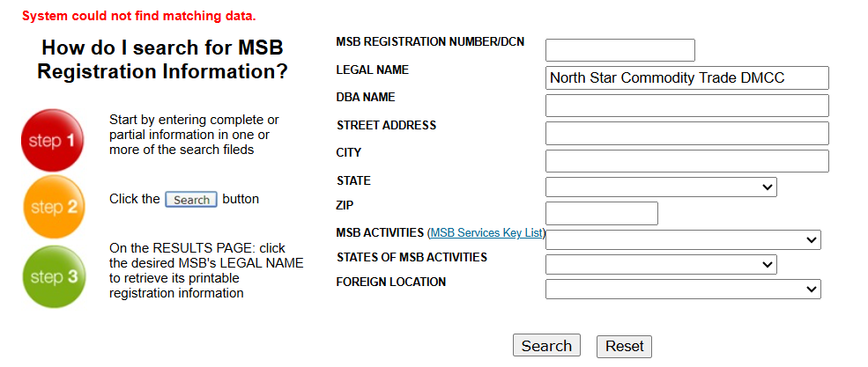Focus the City text field
Screen dimensions: 868x367
[x=687, y=161]
